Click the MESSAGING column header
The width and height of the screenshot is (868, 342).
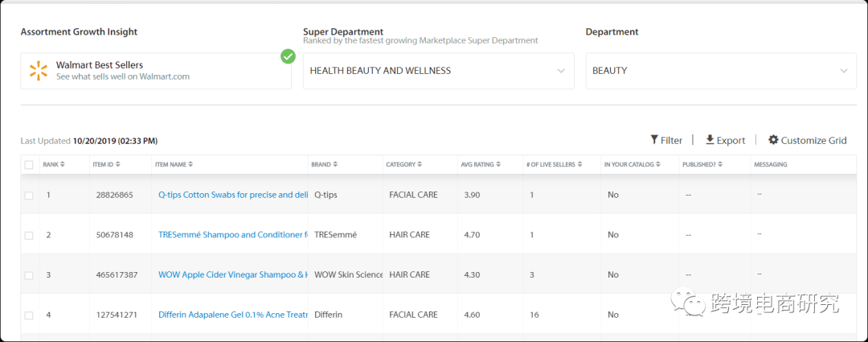click(x=771, y=165)
